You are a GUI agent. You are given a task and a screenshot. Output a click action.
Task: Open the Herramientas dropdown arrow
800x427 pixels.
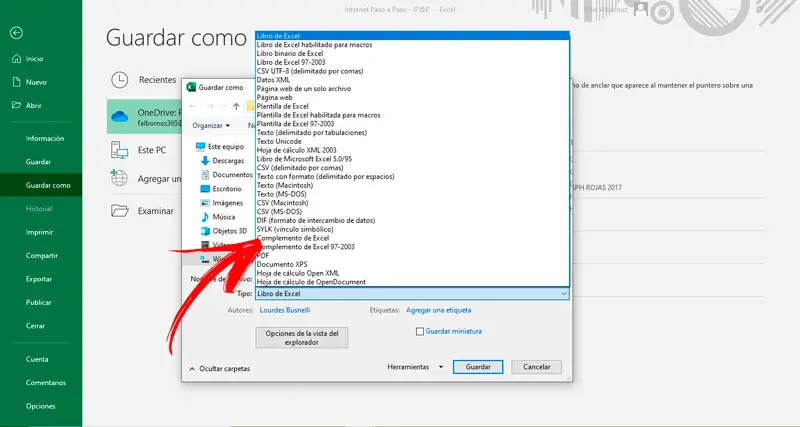(x=441, y=367)
